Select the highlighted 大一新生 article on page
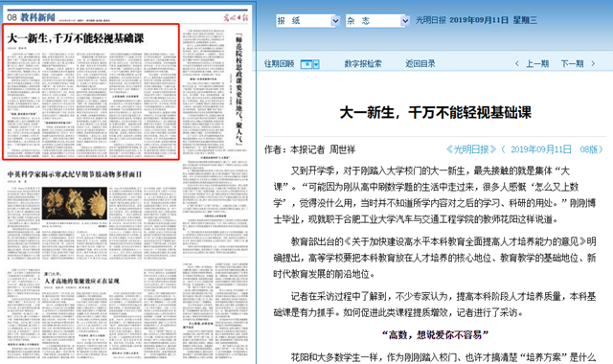The width and height of the screenshot is (613, 364). [x=91, y=92]
